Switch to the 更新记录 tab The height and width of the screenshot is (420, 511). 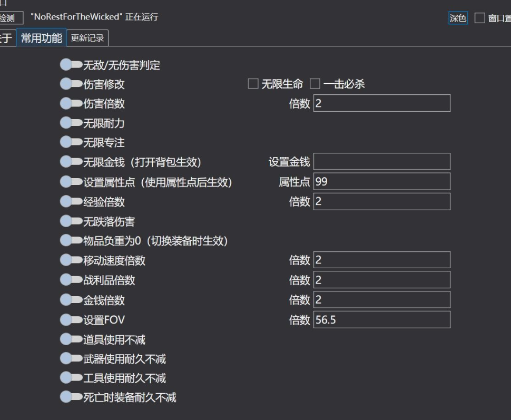point(87,38)
